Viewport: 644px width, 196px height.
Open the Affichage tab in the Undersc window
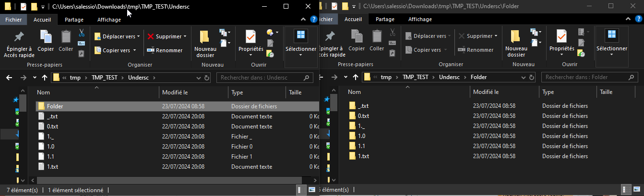(109, 20)
